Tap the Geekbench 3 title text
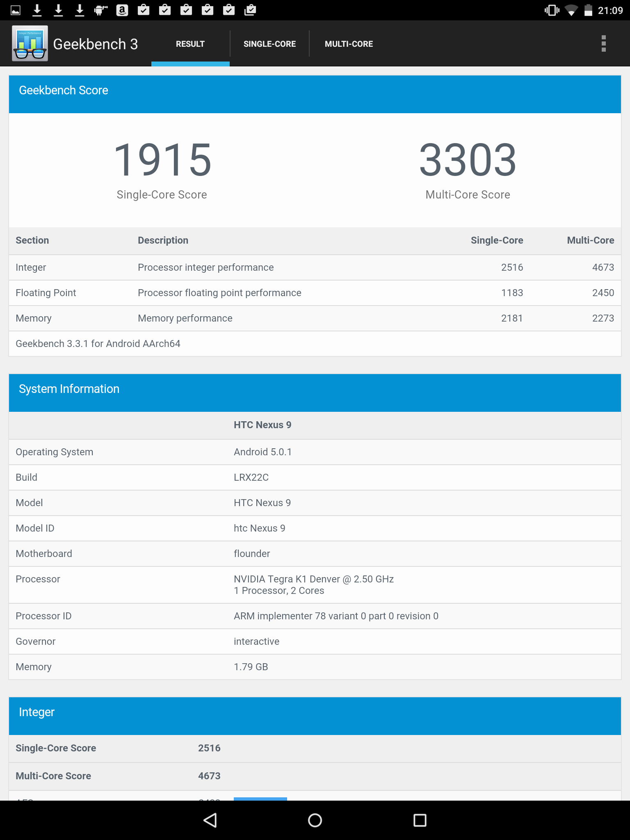The image size is (630, 840). [96, 44]
